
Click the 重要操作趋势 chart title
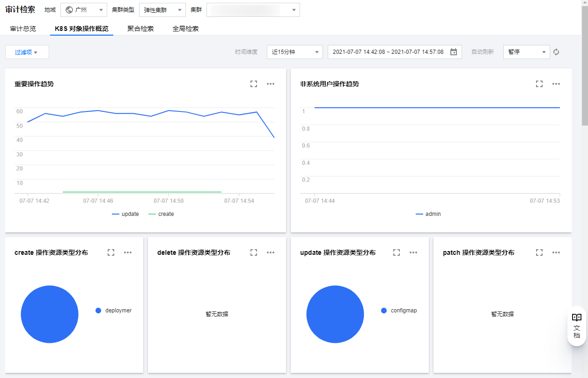tap(34, 84)
